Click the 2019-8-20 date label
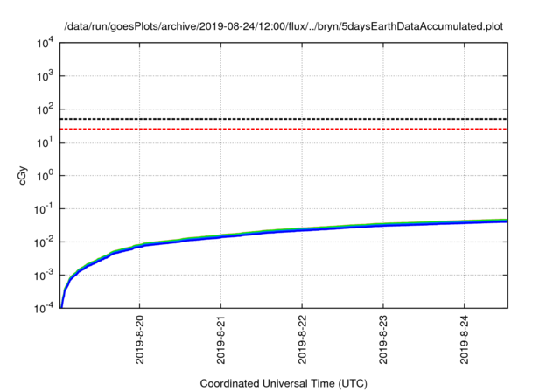This screenshot has height=392, width=560. point(140,339)
